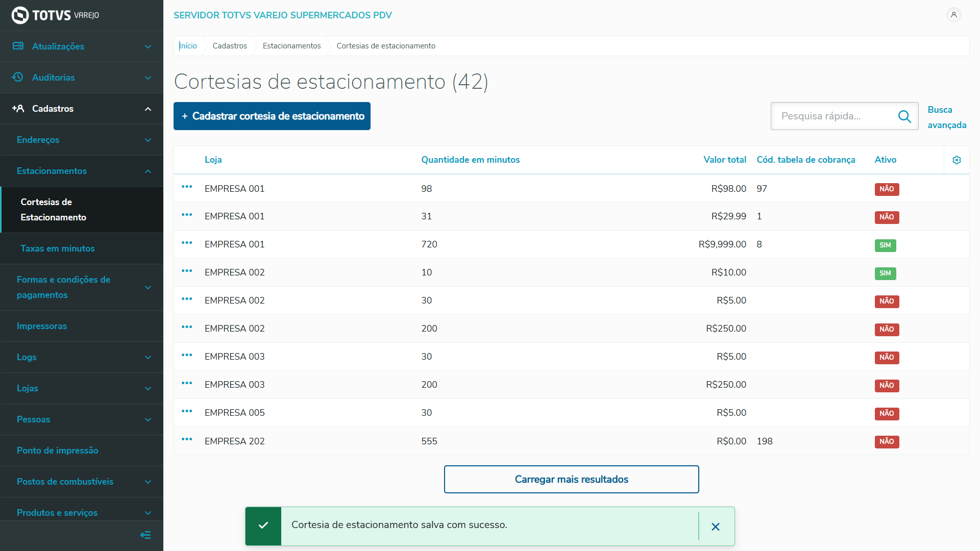980x551 pixels.
Task: Click Cadastrar cortesia de estacionamento button
Action: click(x=272, y=116)
